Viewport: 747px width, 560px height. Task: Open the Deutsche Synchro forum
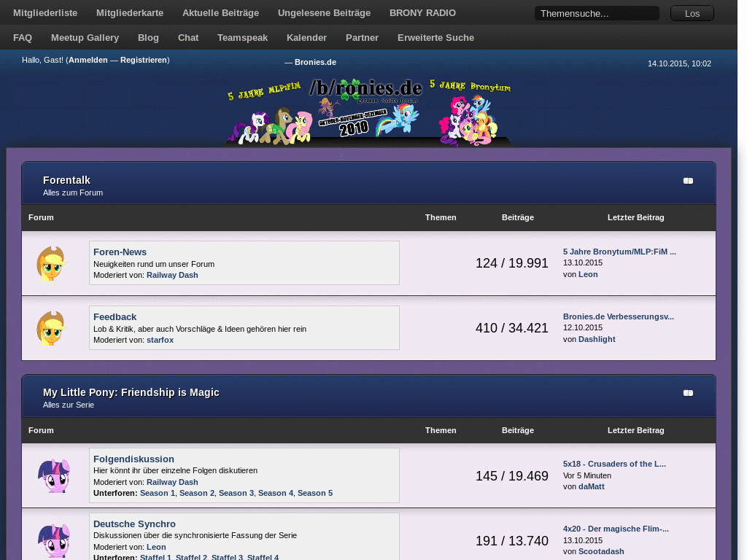point(134,524)
